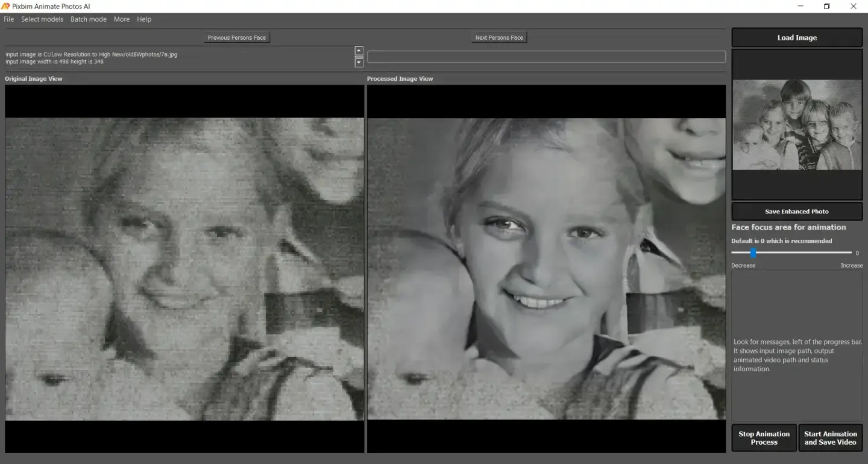Open the File menu
Image resolution: width=868 pixels, height=464 pixels.
click(x=8, y=19)
